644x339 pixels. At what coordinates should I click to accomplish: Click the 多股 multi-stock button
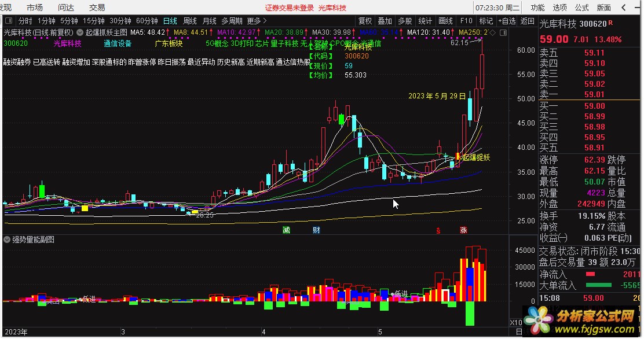coord(405,20)
